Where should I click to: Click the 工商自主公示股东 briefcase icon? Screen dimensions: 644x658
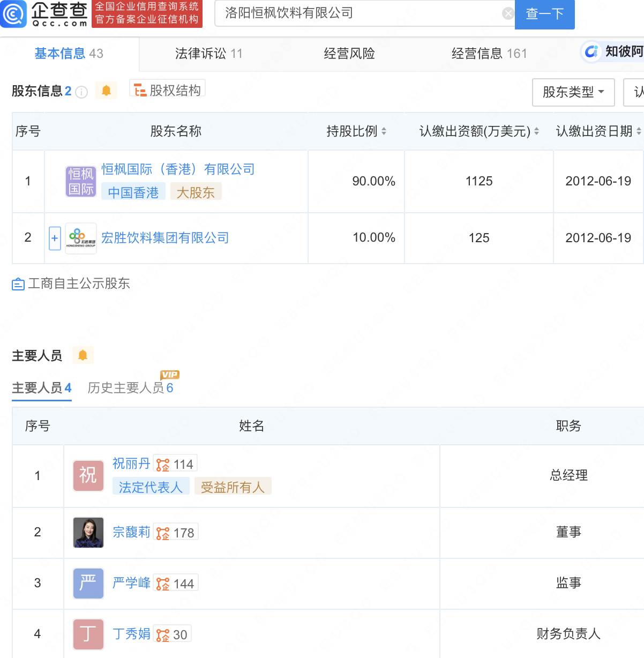pos(18,284)
